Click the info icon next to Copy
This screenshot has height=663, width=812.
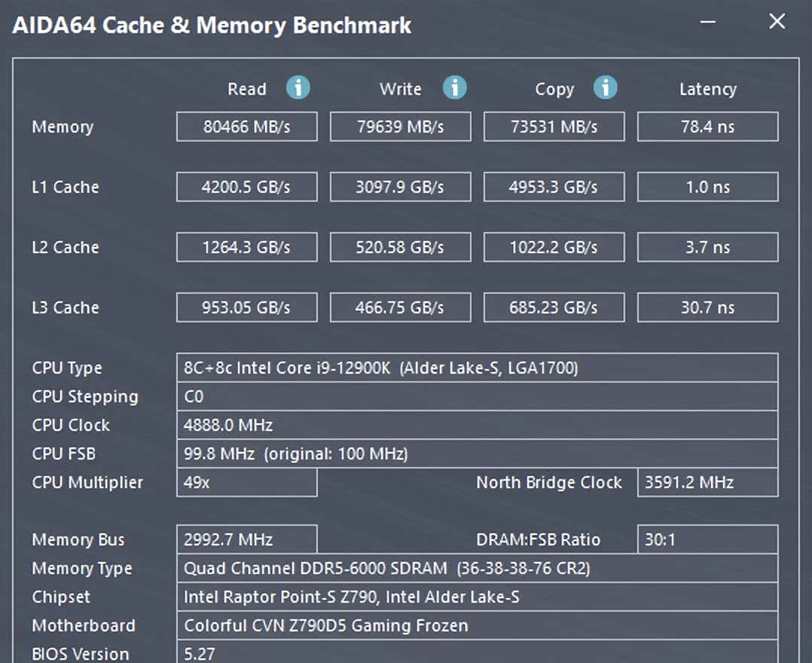(605, 88)
